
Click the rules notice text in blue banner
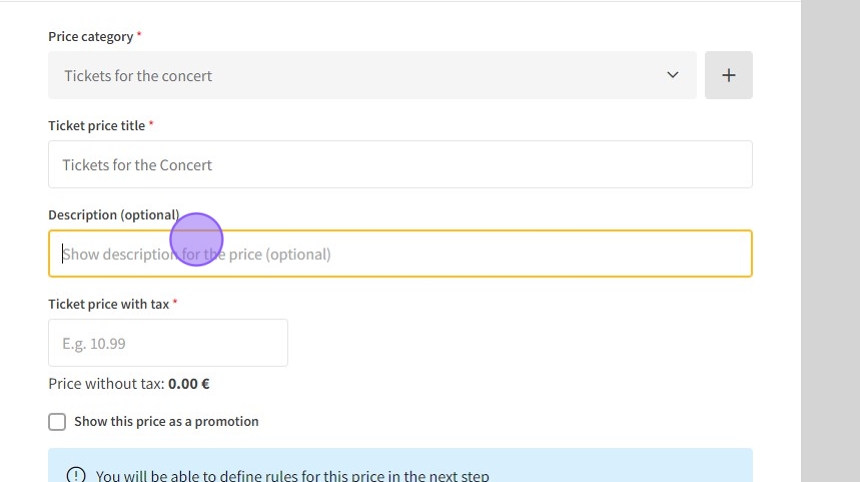[292, 475]
